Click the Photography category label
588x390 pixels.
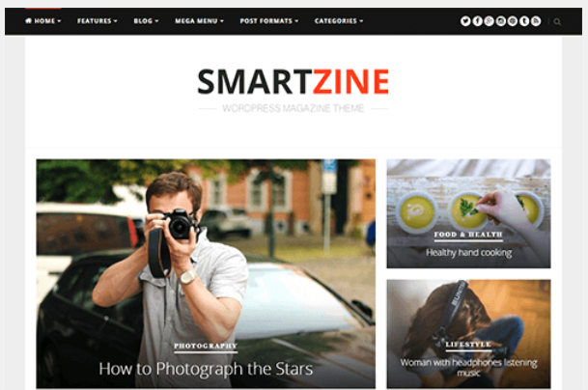206,347
